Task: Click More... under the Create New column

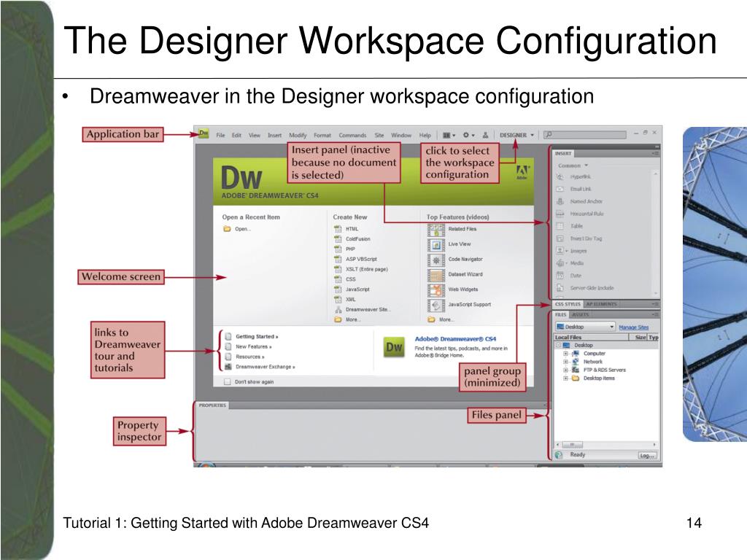Action: pyautogui.click(x=347, y=319)
